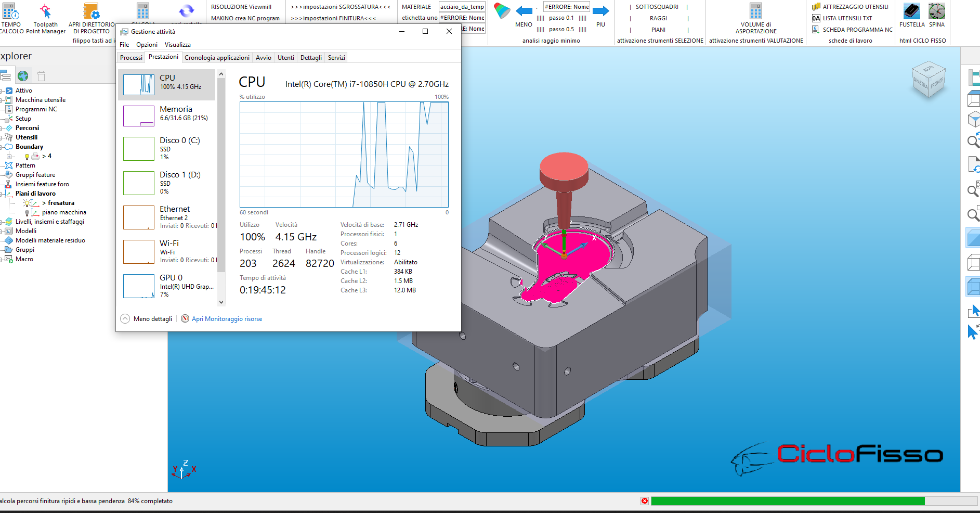This screenshot has width=980, height=513.
Task: Select GPU 0 in the performance list
Action: 167,286
